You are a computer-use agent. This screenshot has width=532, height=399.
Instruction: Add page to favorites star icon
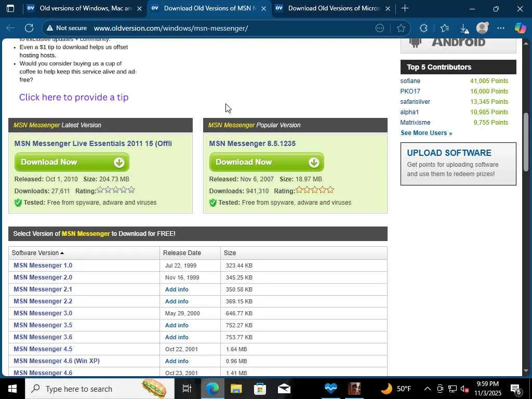point(401,28)
